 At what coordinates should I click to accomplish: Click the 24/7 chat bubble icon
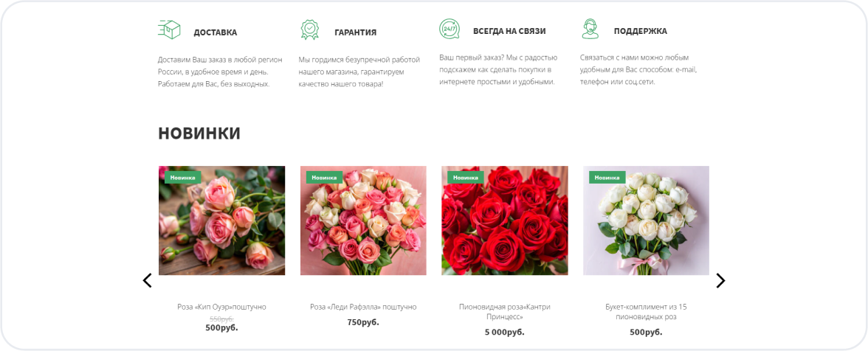click(449, 29)
